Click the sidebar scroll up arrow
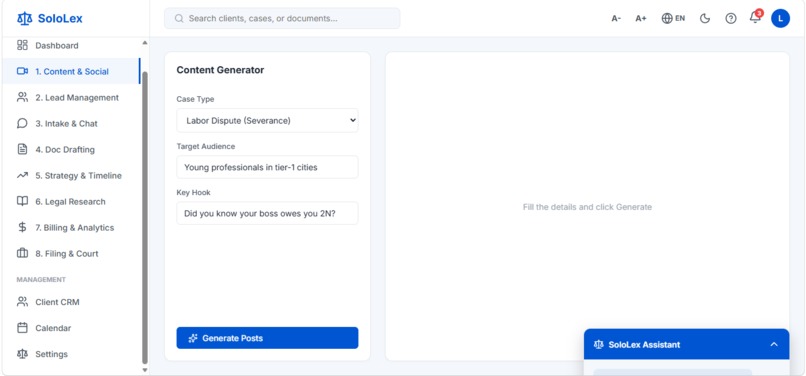This screenshot has width=806, height=376. (144, 42)
